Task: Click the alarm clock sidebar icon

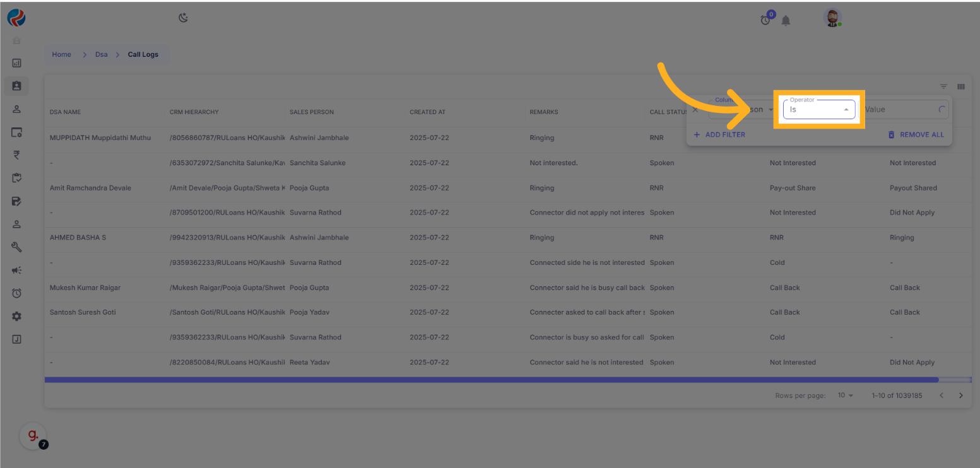Action: pos(17,293)
